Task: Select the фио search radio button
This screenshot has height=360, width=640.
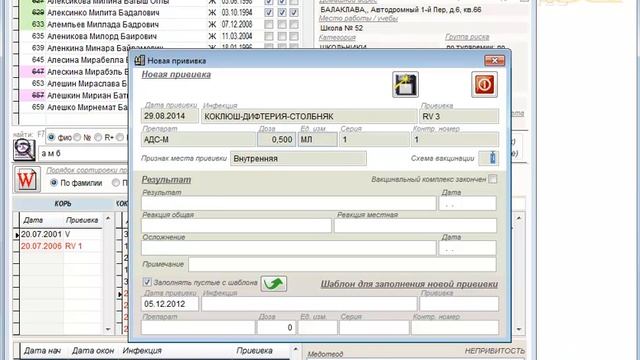Action: click(x=51, y=137)
